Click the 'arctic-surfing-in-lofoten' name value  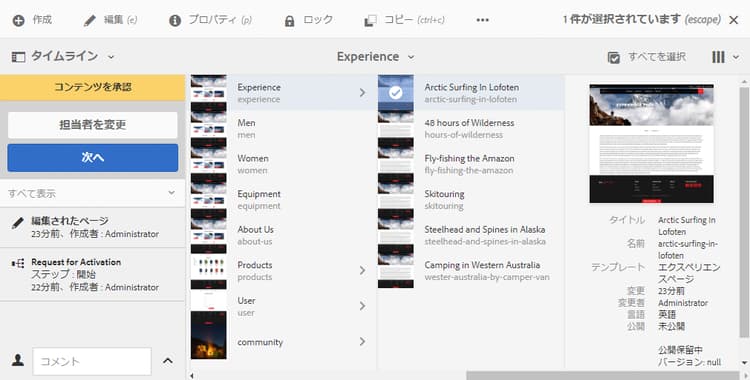688,249
